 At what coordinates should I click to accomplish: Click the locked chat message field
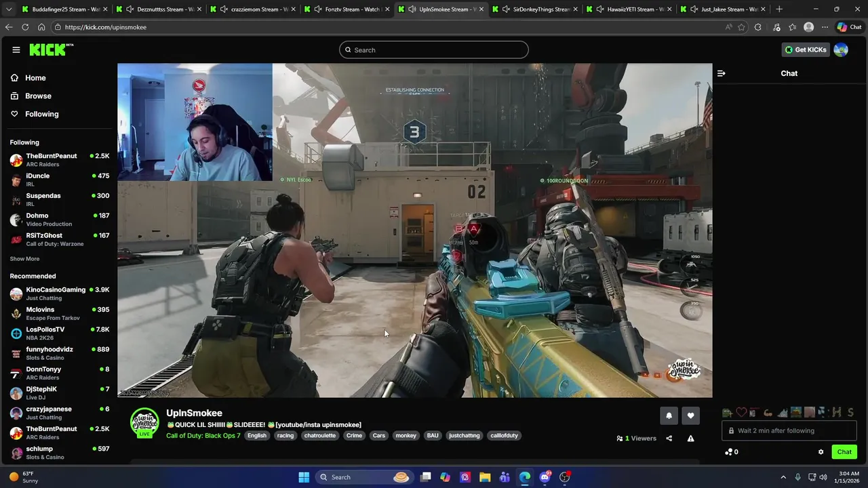(x=789, y=431)
